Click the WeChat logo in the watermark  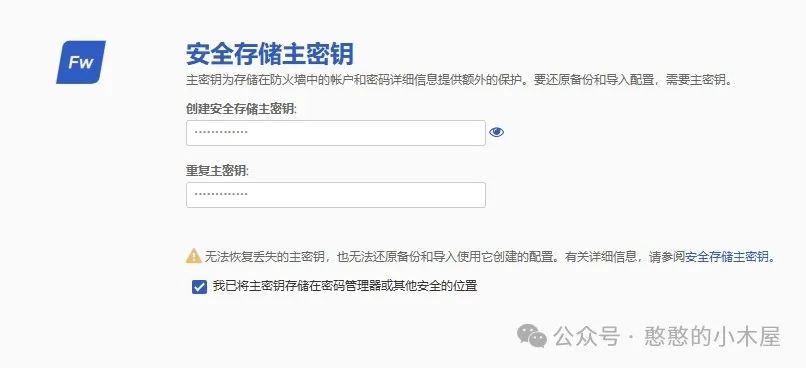click(532, 336)
